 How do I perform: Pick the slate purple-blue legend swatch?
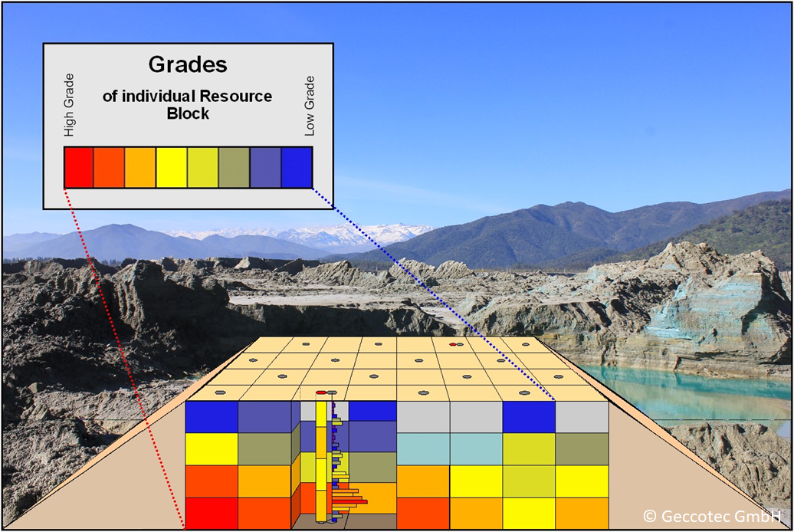[x=265, y=168]
